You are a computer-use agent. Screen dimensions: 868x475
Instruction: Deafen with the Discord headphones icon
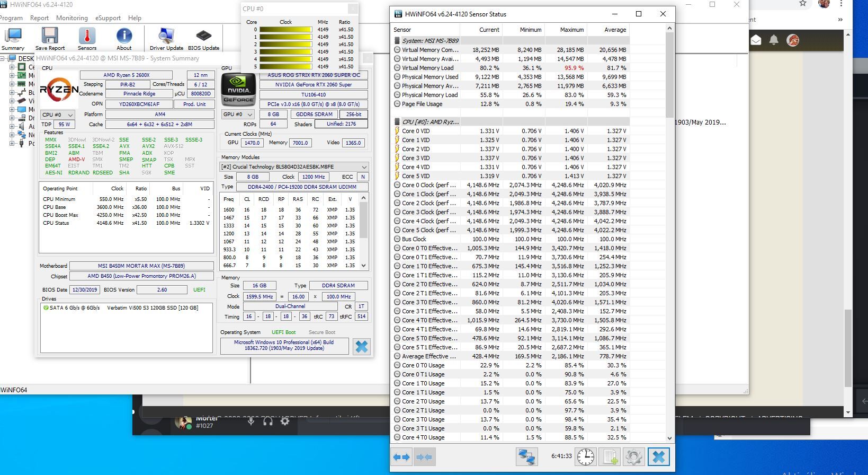point(268,421)
